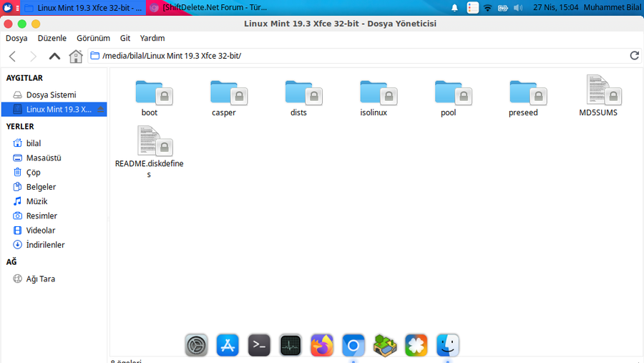Reload the current folder view
644x363 pixels.
coord(634,56)
